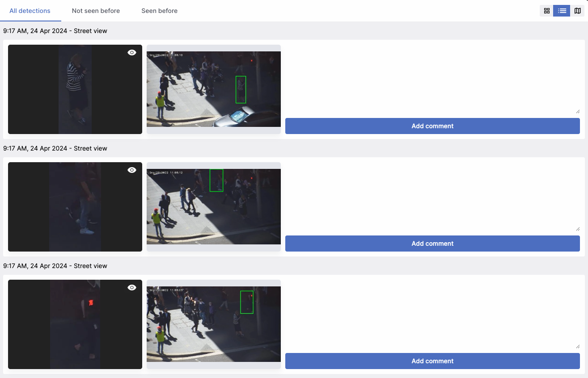Image resolution: width=588 pixels, height=378 pixels.
Task: Select the Seen before tab
Action: 159,10
